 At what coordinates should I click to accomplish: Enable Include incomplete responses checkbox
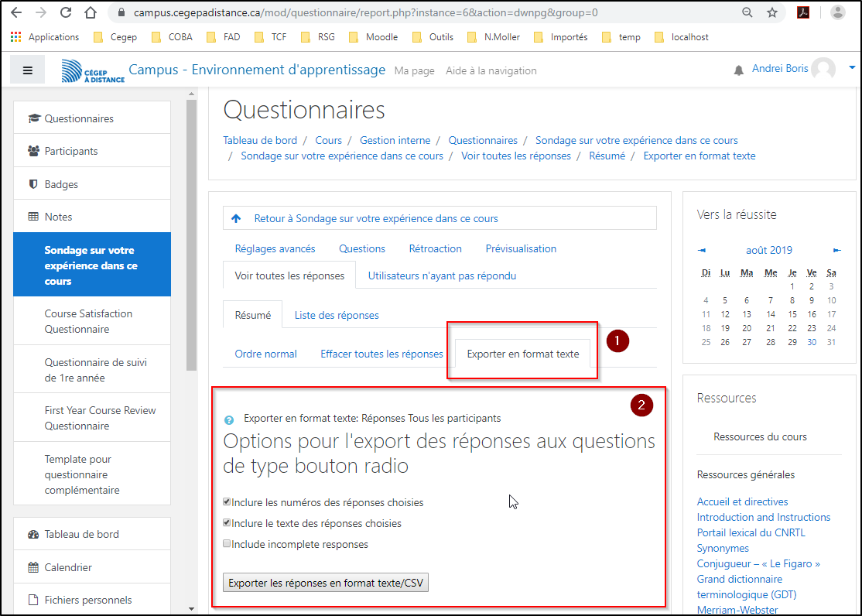[x=227, y=544]
